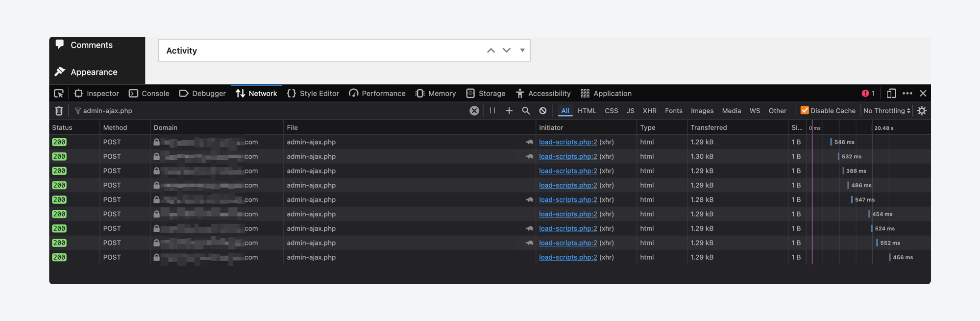The height and width of the screenshot is (321, 980).
Task: Clear the admin-ajax.php filter text
Action: [x=474, y=111]
